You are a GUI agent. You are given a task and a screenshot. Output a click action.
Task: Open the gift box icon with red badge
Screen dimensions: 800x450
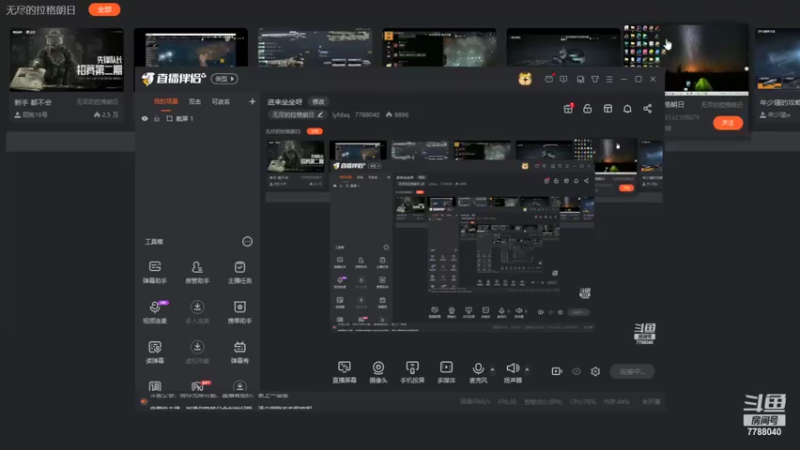click(x=568, y=109)
